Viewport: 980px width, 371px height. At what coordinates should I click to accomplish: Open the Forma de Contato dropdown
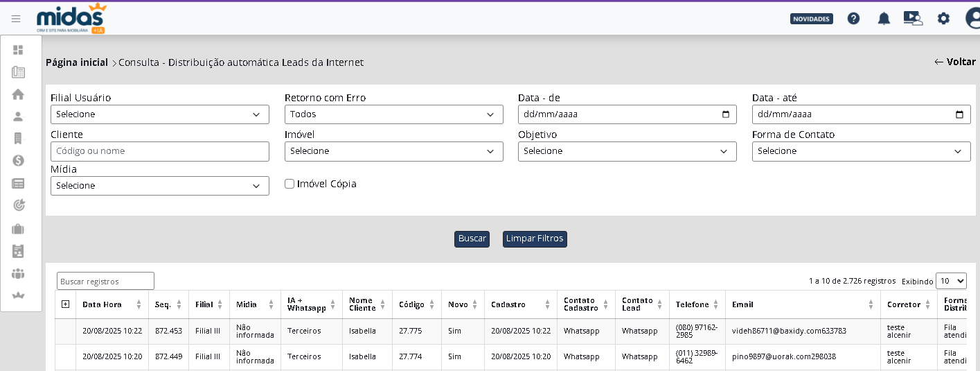pos(861,151)
